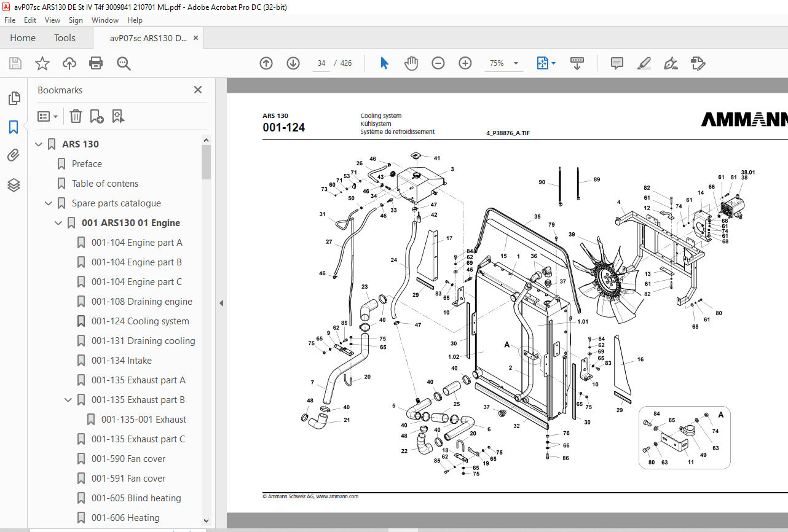Select 001-108 Draining engine bookmark

coord(142,302)
